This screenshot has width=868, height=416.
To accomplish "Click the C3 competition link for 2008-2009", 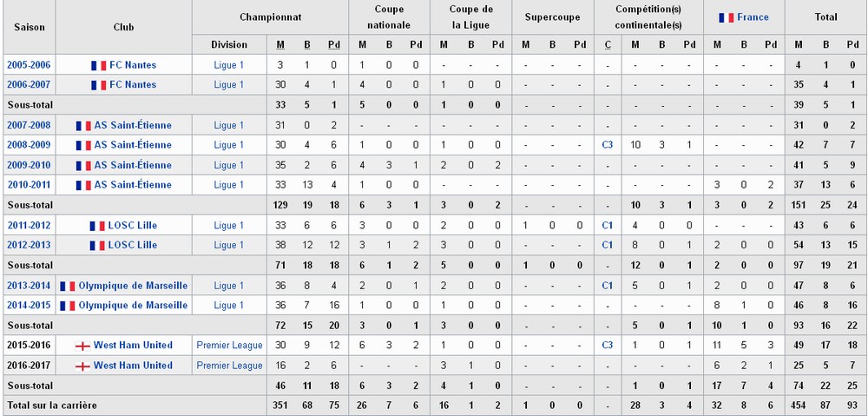I will point(608,145).
